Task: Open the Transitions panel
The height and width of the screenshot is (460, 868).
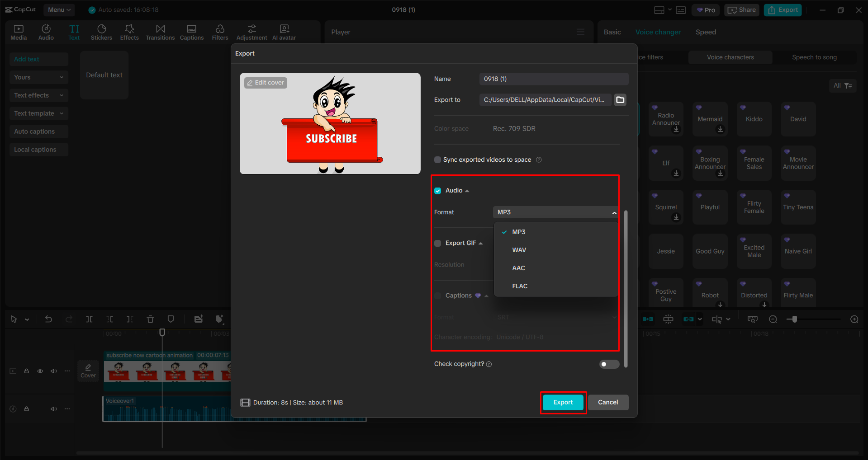Action: pos(160,32)
